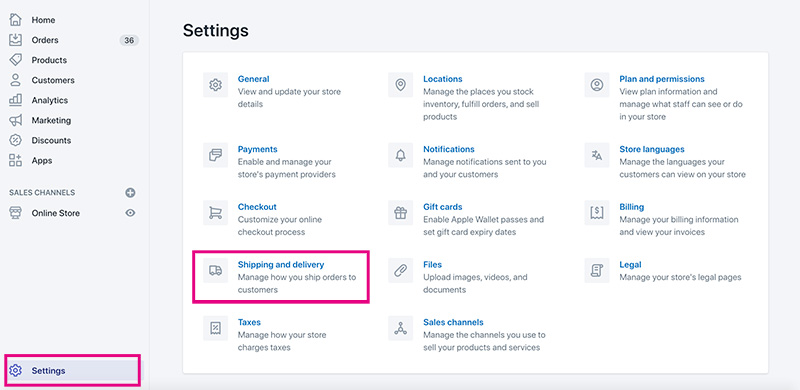Click the Locations pin icon
The image size is (800, 390).
tap(401, 85)
